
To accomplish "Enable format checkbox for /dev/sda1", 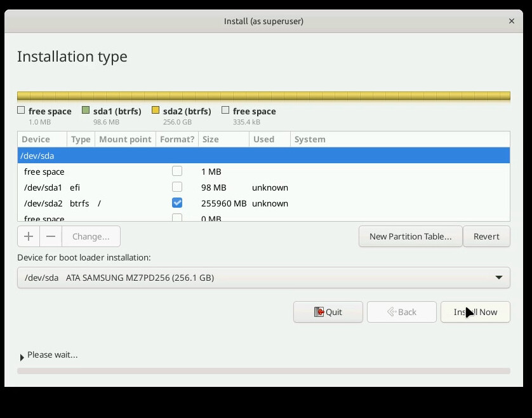I will pyautogui.click(x=177, y=187).
